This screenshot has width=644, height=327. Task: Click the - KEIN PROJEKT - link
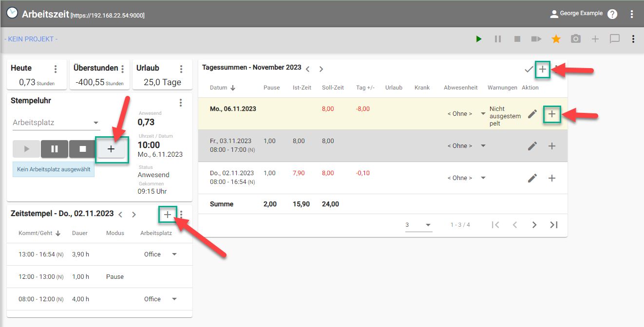[x=31, y=39]
